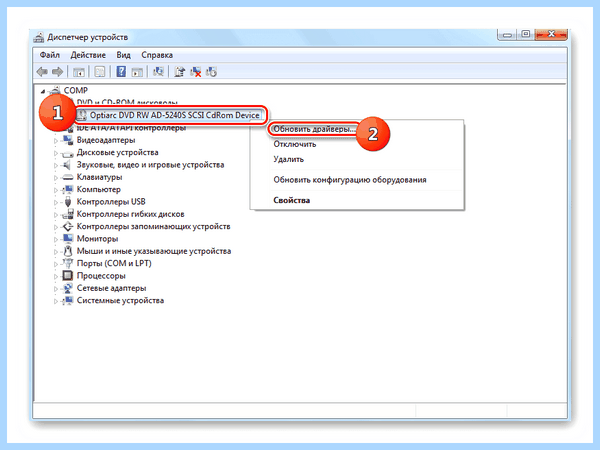600x450 pixels.
Task: Click the Back arrow in the toolbar
Action: click(x=42, y=72)
